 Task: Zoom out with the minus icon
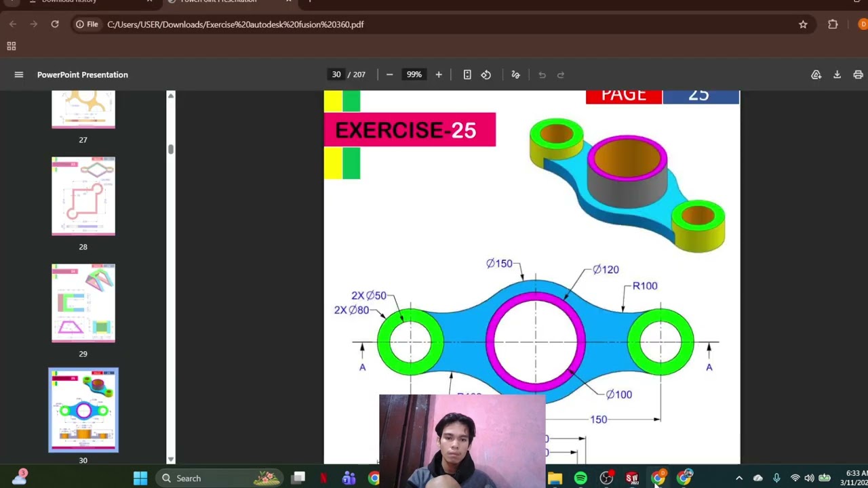(x=389, y=75)
